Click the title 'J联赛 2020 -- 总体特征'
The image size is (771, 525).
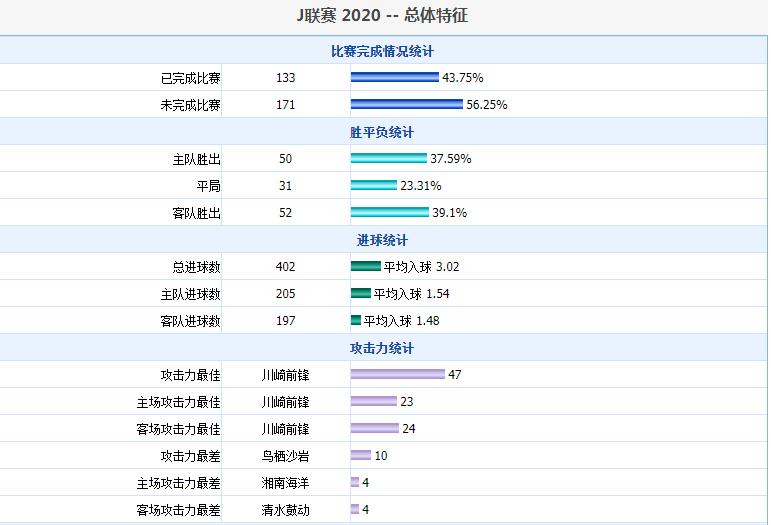pos(382,15)
